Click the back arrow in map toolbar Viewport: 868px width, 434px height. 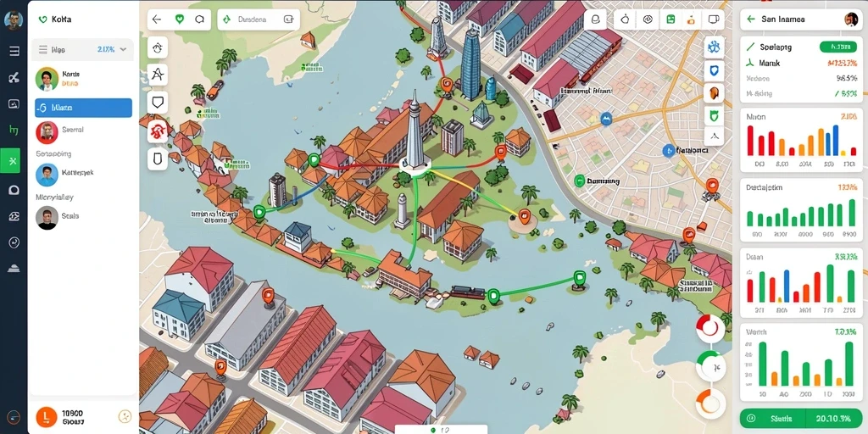(x=157, y=19)
